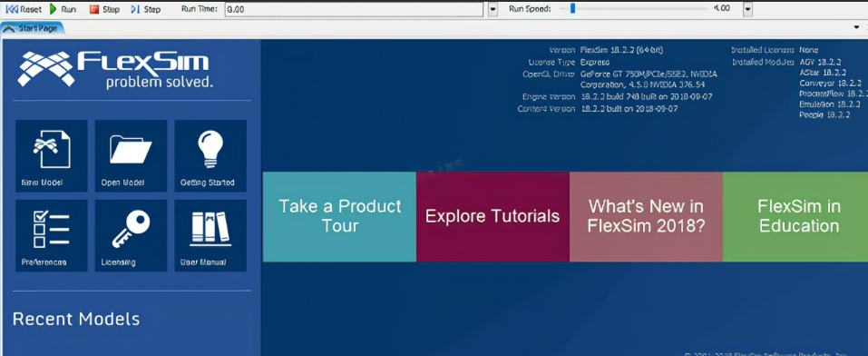The height and width of the screenshot is (356, 868).
Task: Click the Engine Version build text
Action: pos(647,96)
